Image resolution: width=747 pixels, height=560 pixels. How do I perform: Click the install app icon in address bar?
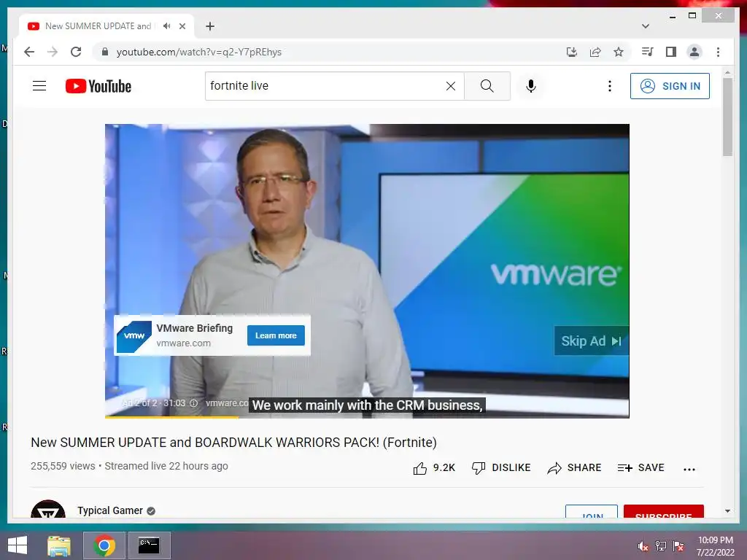click(572, 52)
